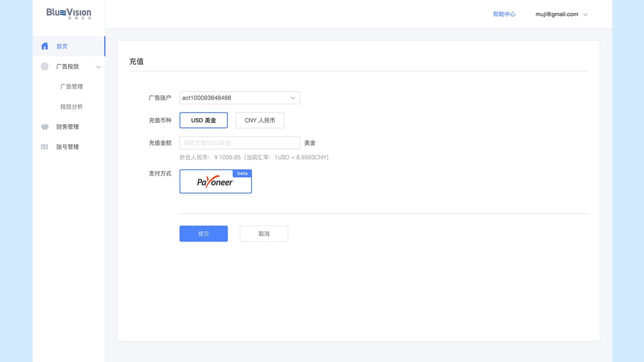Open the muji@gmail.com account dropdown arrow
Screen dimensions: 644x362
585,15
